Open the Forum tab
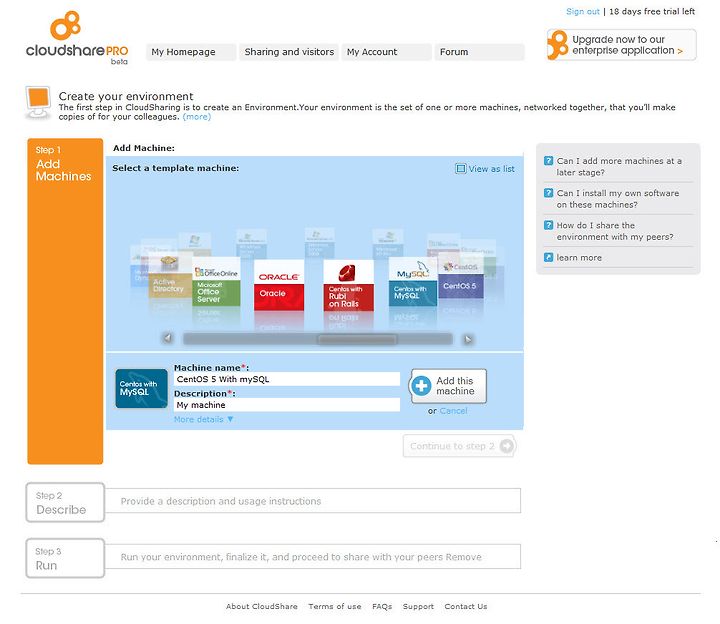720x624 pixels. pyautogui.click(x=479, y=52)
